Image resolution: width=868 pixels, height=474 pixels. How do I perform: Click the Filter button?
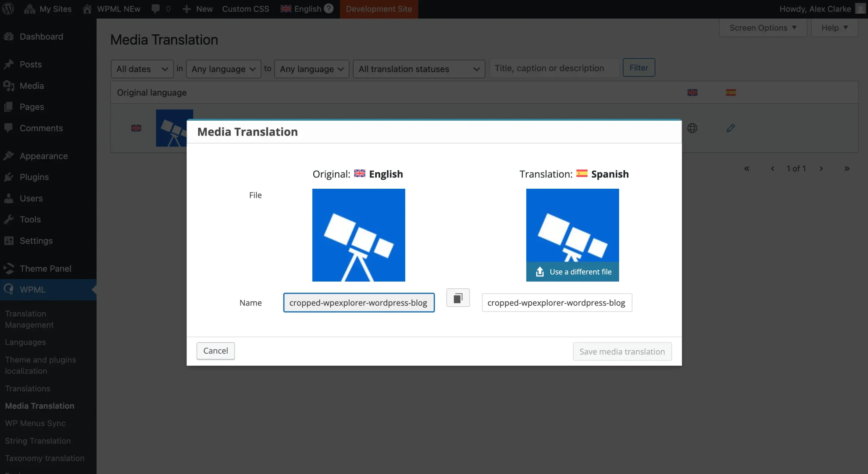click(639, 68)
